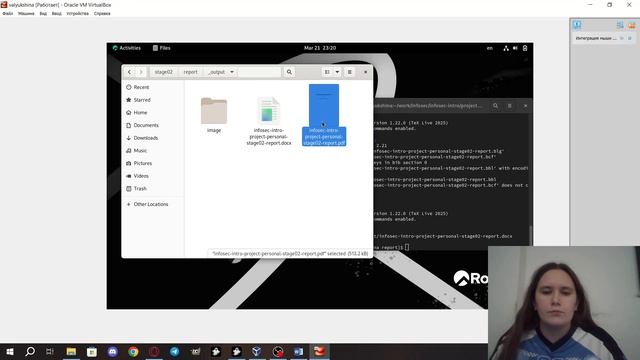Viewport: 640px width, 360px height.
Task: Open Windows taskbar search
Action: (x=30, y=351)
